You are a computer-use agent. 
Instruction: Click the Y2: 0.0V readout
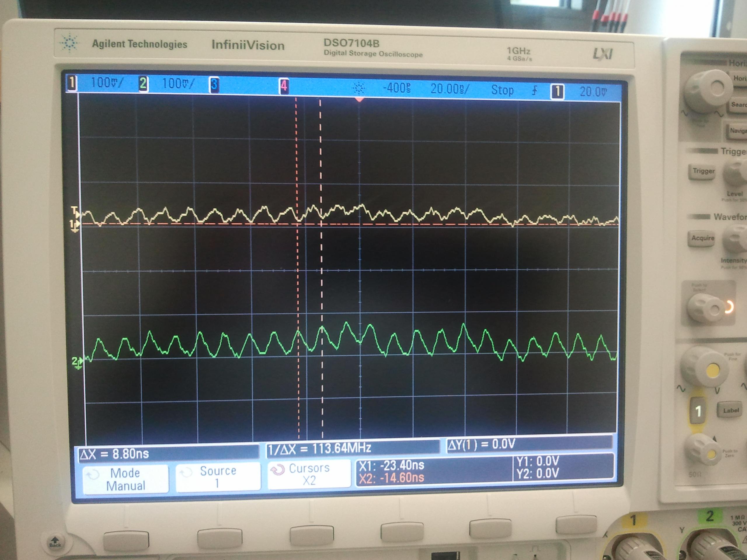[x=538, y=473]
